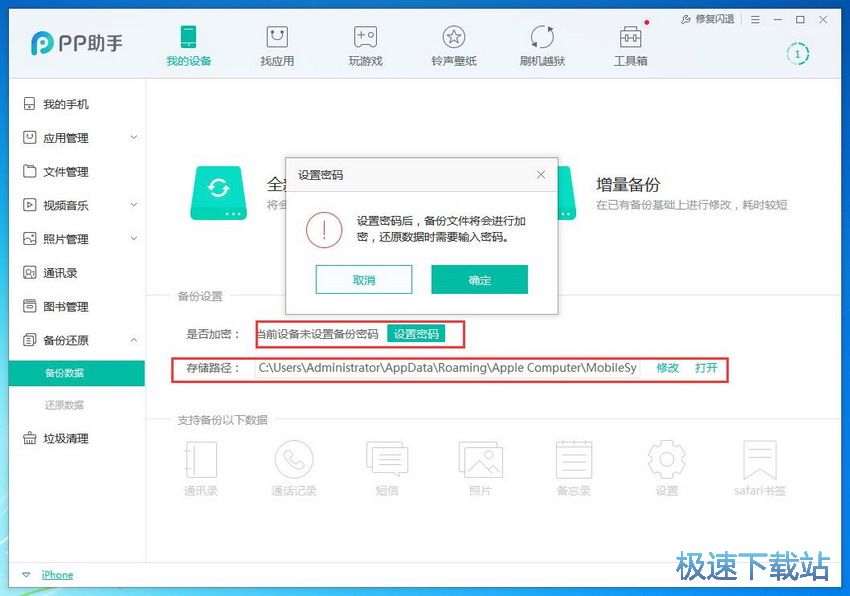Open the 工具箱 tab
850x596 pixels.
pos(630,46)
